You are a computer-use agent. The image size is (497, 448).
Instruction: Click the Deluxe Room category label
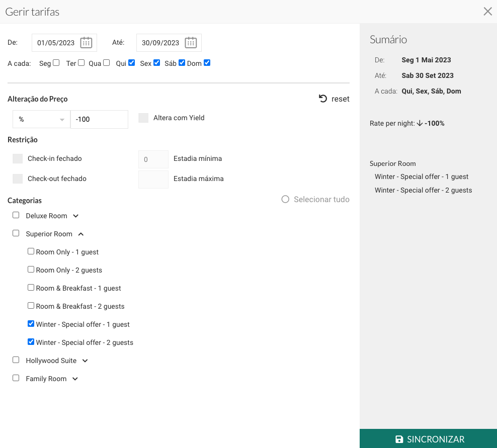(47, 216)
